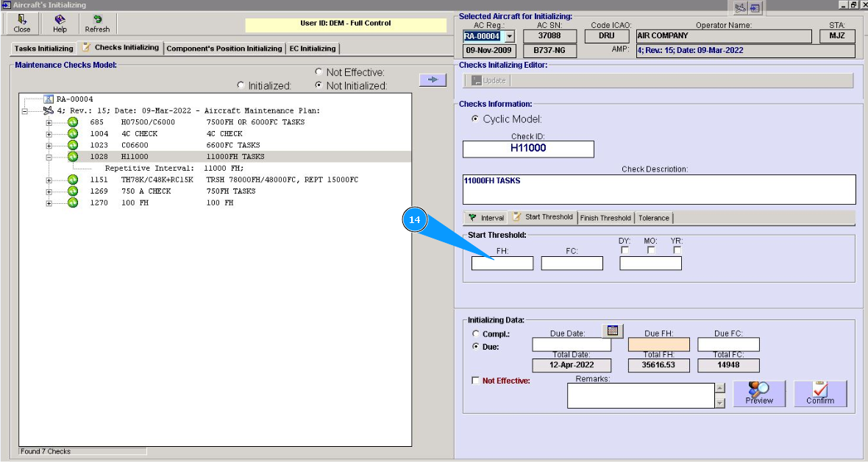868x466 pixels.
Task: Click the Close toolbar icon
Action: 22,24
